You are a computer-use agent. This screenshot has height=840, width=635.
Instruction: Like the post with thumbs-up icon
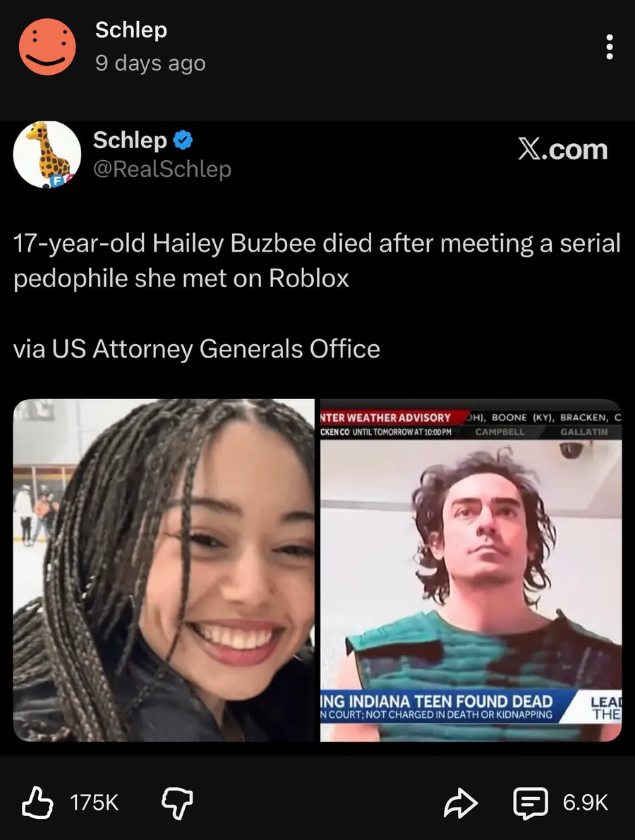click(x=37, y=803)
